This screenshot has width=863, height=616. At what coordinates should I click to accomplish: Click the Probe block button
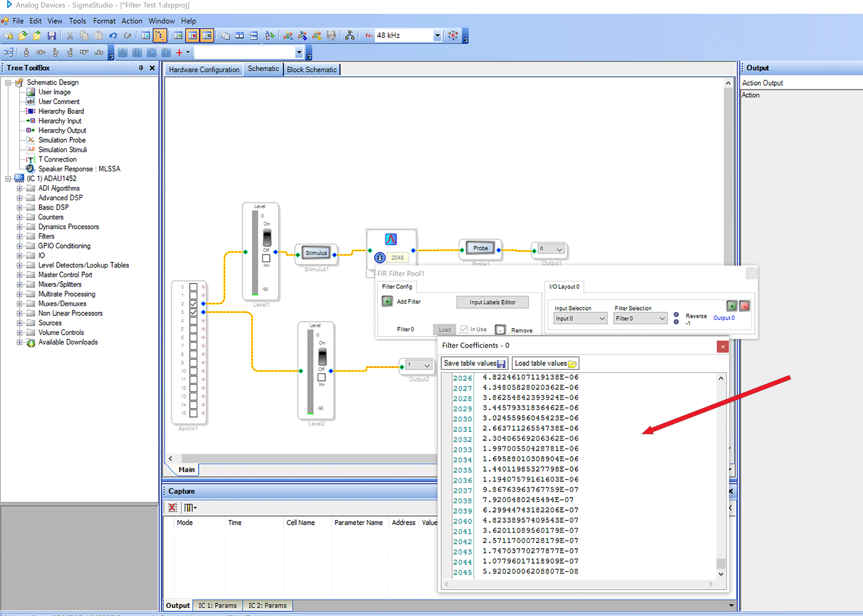coord(480,248)
